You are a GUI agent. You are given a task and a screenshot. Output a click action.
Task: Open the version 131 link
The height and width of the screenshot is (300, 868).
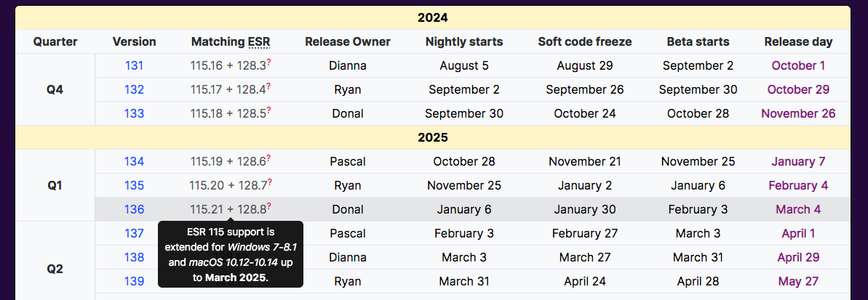coord(134,65)
